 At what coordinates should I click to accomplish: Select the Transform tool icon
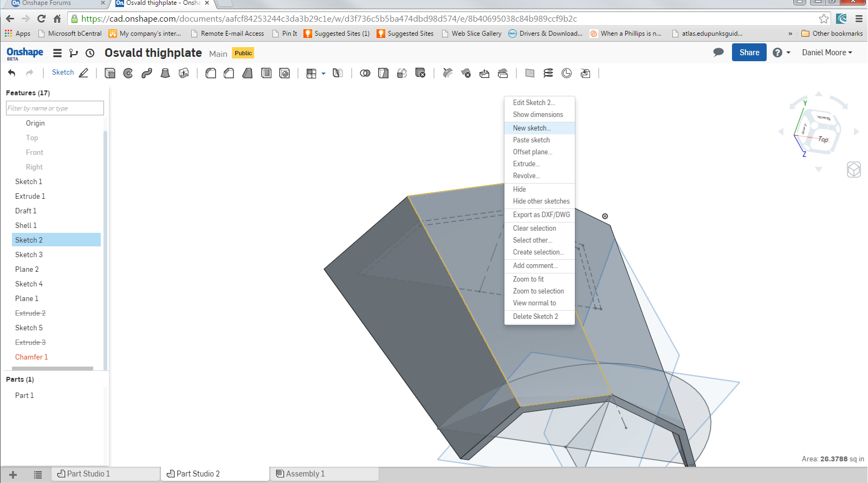[402, 73]
